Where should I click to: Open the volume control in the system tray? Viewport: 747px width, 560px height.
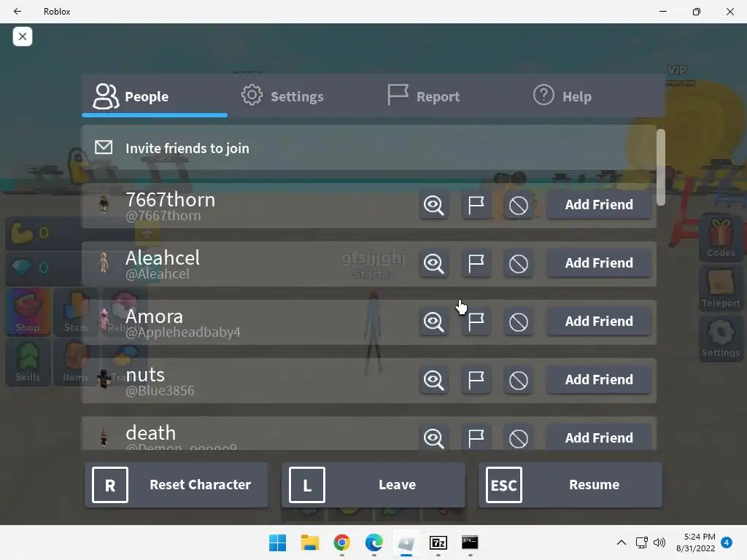659,542
